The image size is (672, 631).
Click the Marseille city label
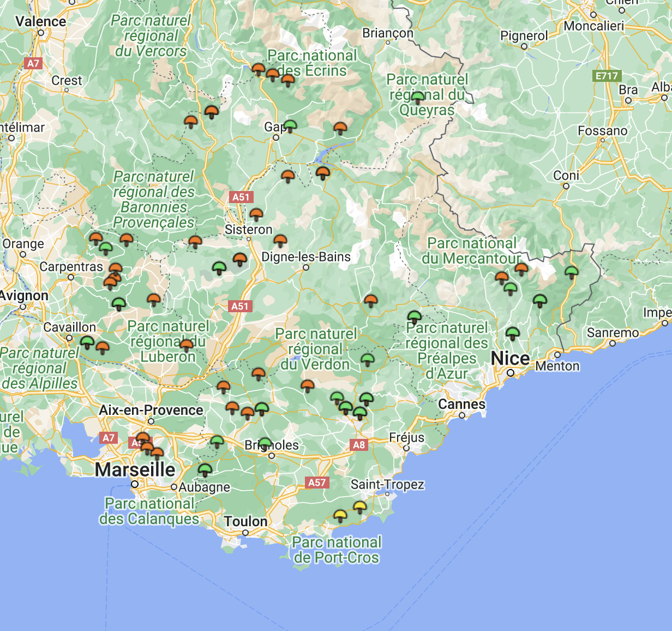(135, 469)
